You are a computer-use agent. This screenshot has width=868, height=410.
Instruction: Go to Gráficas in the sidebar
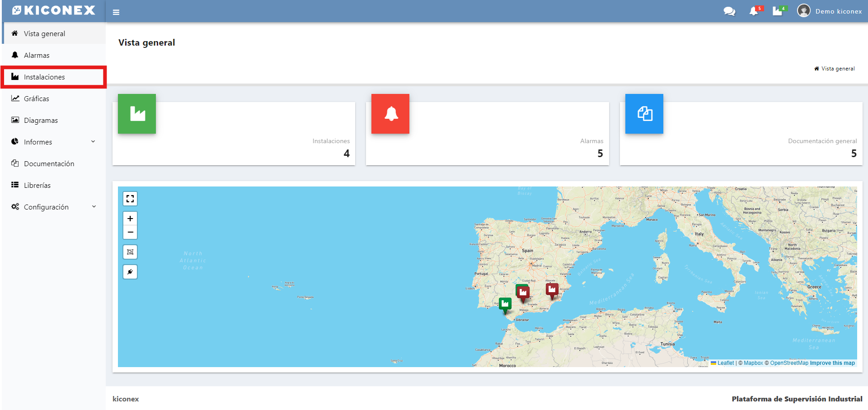pyautogui.click(x=36, y=98)
